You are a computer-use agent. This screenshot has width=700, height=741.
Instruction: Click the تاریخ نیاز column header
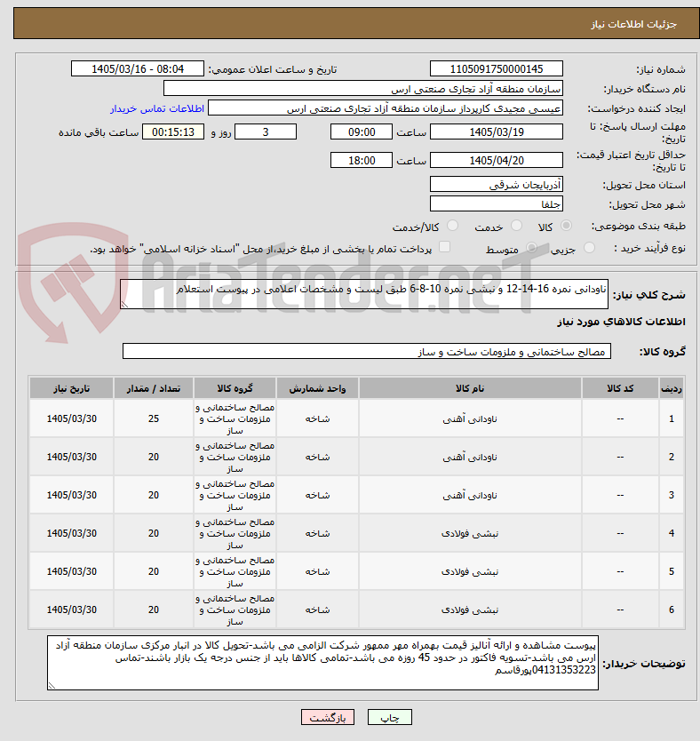pyautogui.click(x=71, y=388)
